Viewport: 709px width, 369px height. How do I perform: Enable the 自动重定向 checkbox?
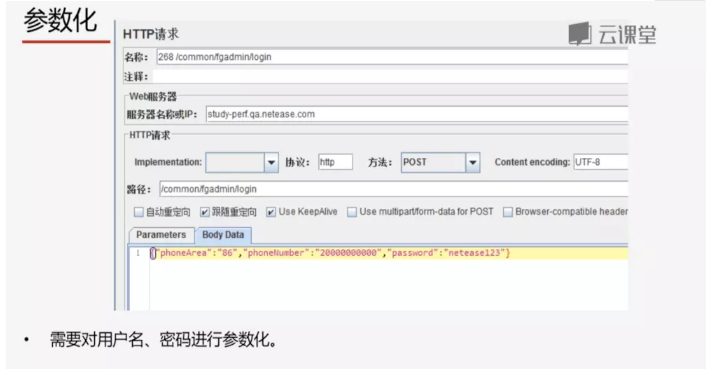pos(139,212)
